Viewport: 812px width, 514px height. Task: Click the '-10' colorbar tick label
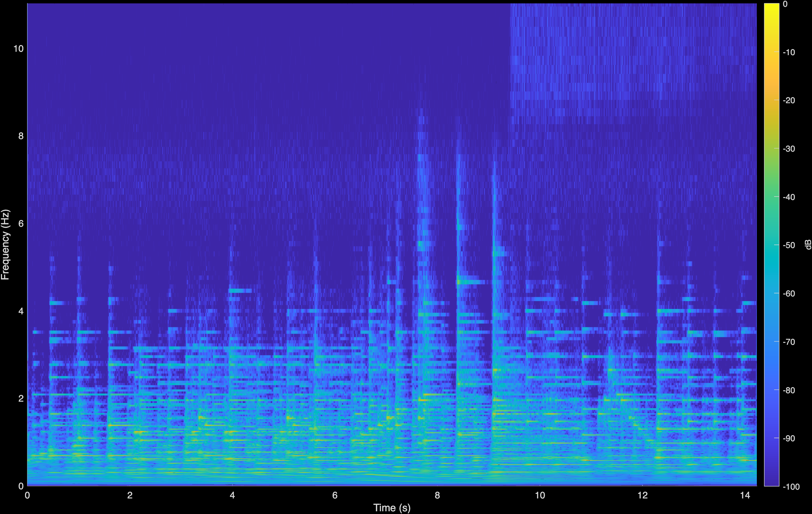789,52
